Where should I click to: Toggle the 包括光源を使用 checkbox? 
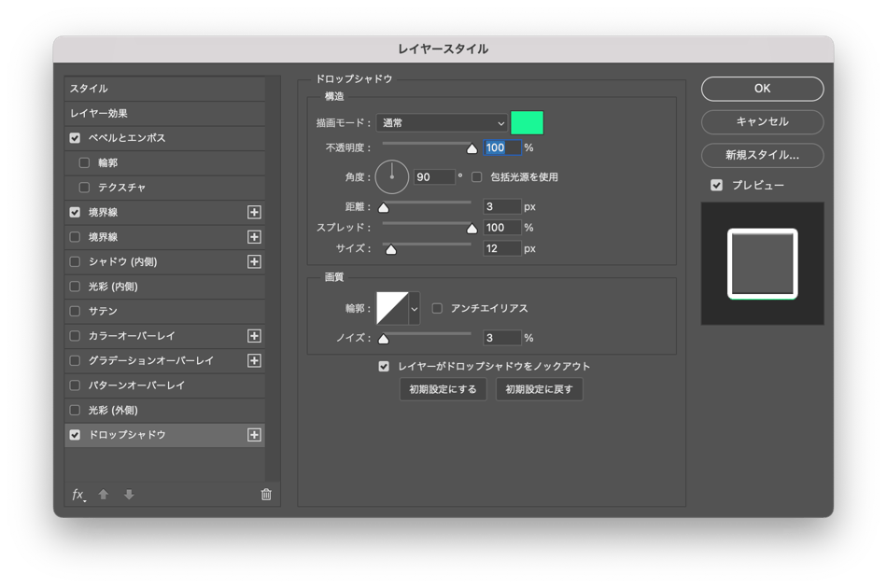pyautogui.click(x=476, y=176)
